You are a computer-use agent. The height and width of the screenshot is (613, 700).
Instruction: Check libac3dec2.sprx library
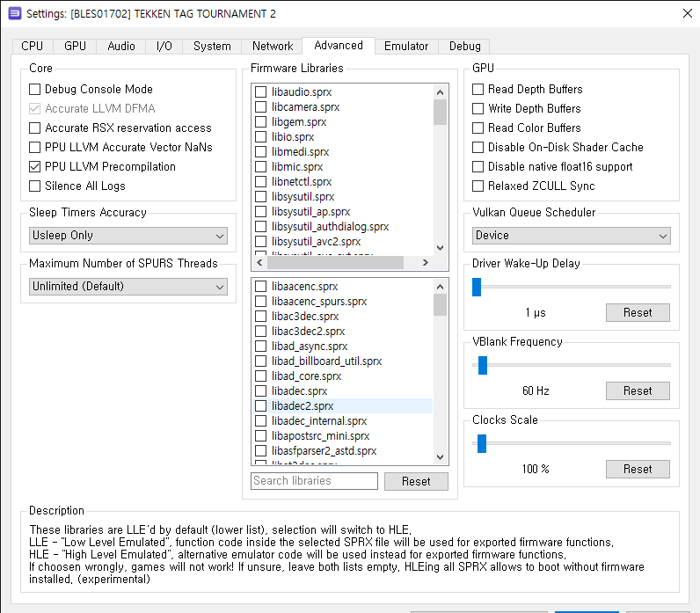[260, 332]
